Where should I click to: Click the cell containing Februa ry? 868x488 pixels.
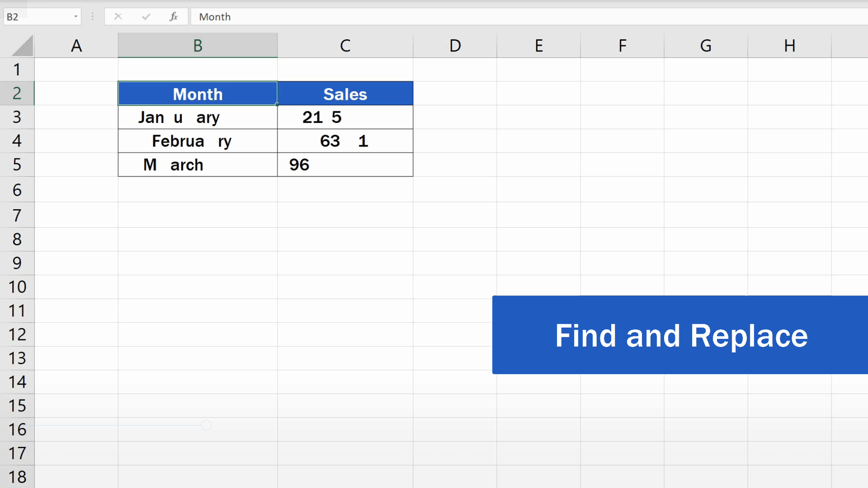(197, 140)
